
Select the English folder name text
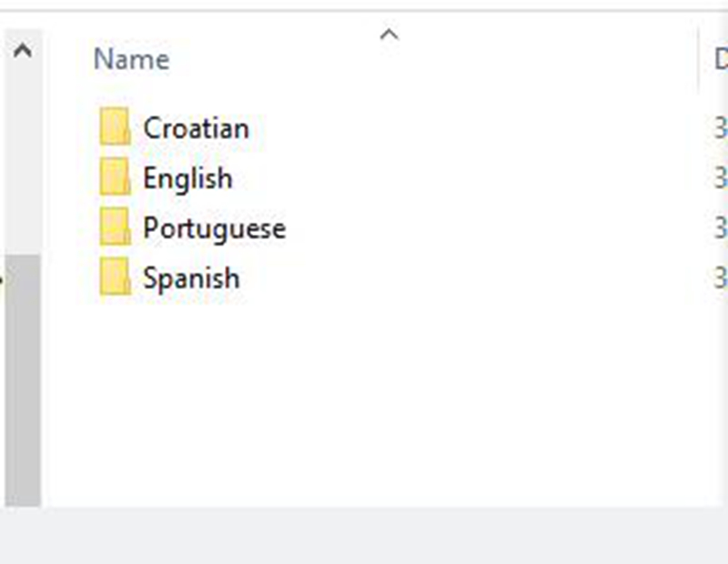[x=187, y=178]
